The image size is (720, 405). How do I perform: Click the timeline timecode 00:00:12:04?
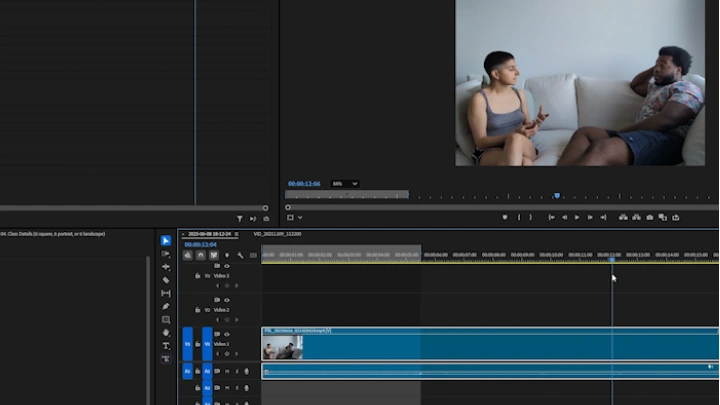200,245
